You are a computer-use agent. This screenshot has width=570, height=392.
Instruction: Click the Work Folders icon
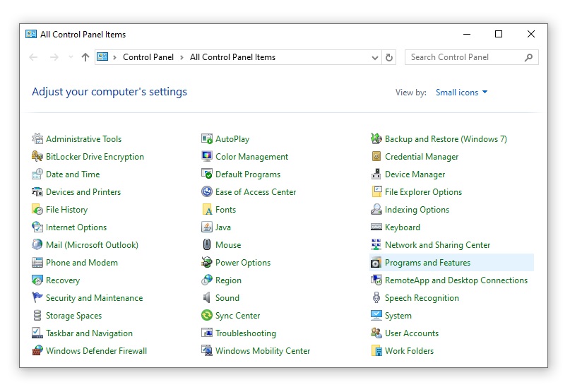point(376,350)
